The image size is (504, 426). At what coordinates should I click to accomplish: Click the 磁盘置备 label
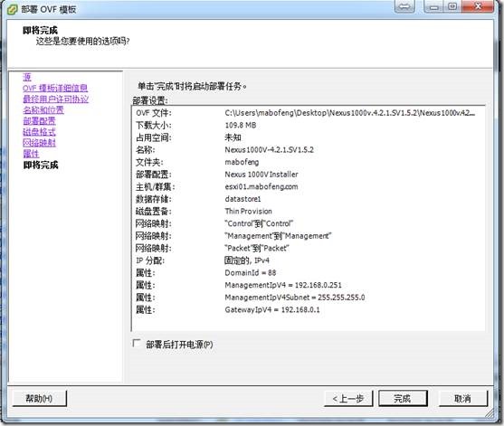click(x=154, y=211)
